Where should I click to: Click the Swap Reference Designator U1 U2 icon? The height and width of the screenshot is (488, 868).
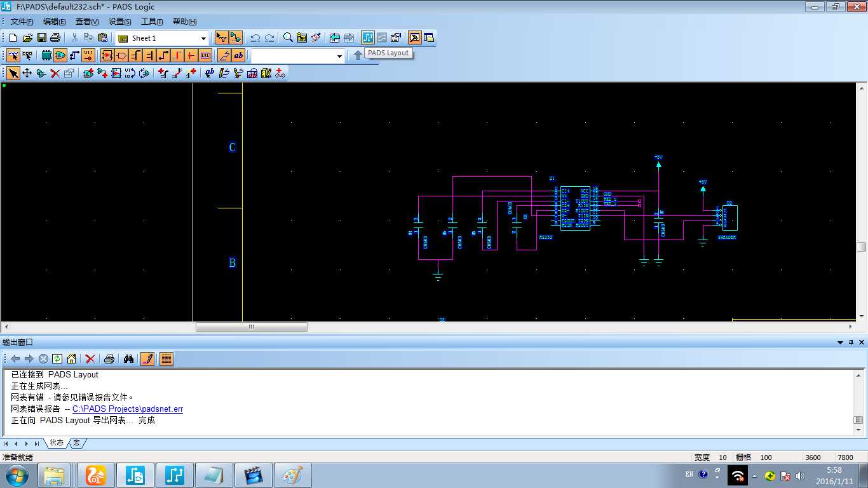point(130,73)
